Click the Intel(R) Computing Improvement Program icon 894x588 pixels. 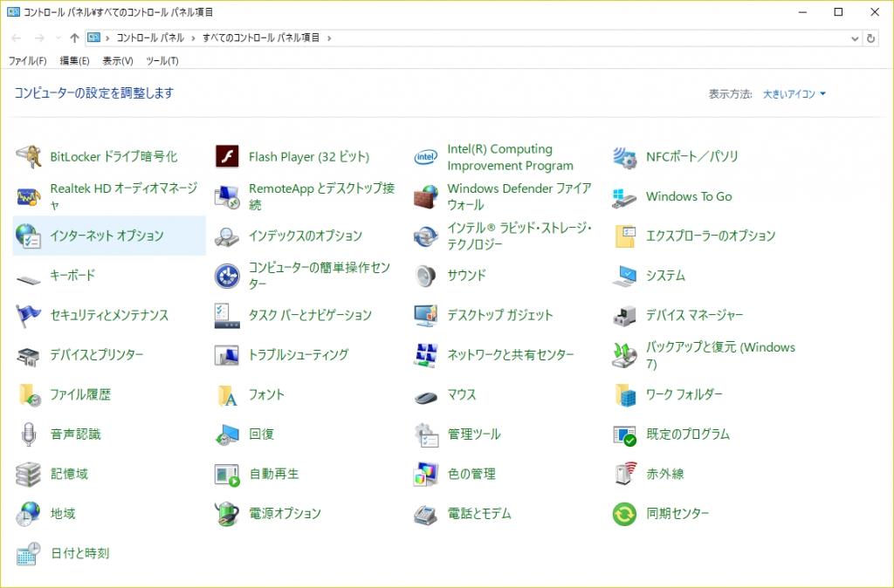(425, 157)
